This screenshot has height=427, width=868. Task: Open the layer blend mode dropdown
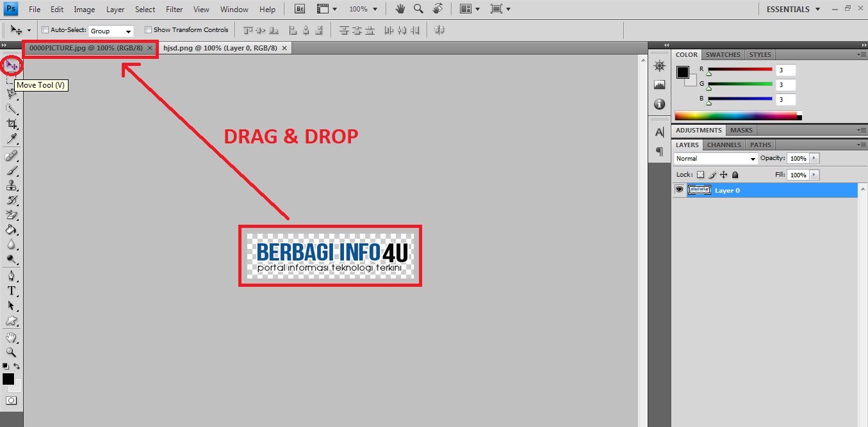tap(714, 158)
